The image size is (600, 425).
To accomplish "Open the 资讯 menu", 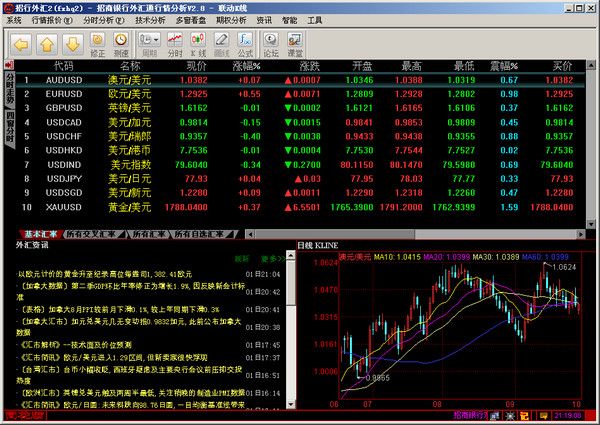I will click(264, 20).
